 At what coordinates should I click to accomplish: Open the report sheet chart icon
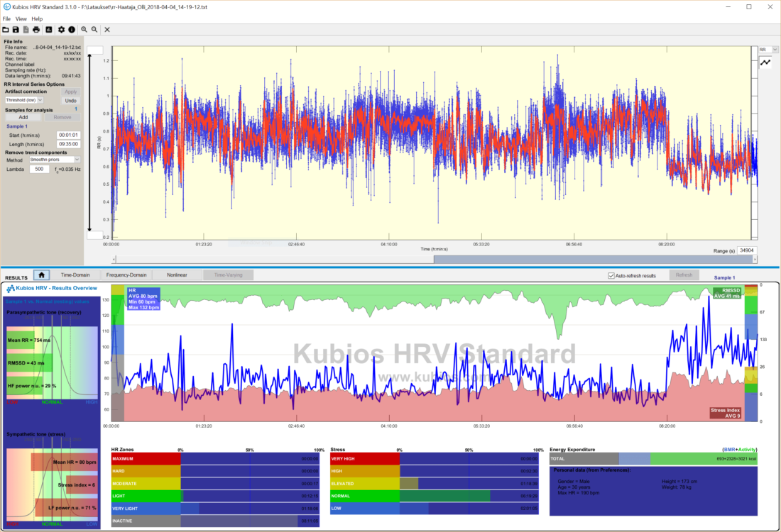[49, 30]
